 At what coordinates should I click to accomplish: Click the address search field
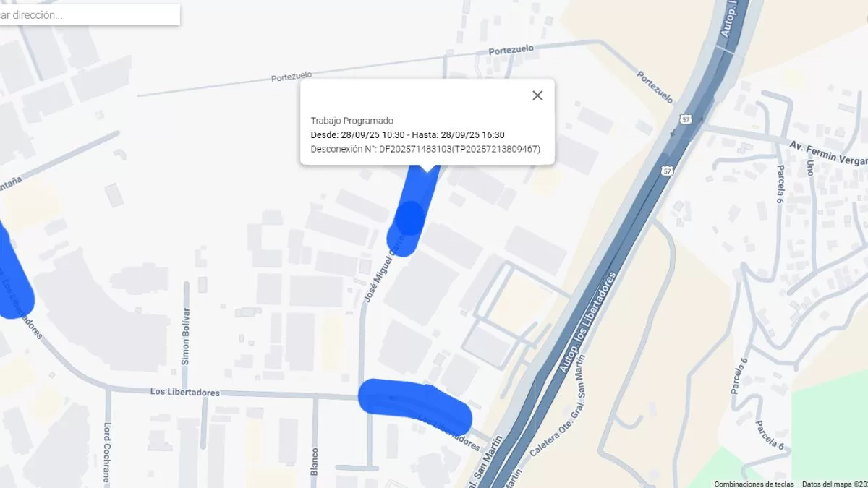90,14
